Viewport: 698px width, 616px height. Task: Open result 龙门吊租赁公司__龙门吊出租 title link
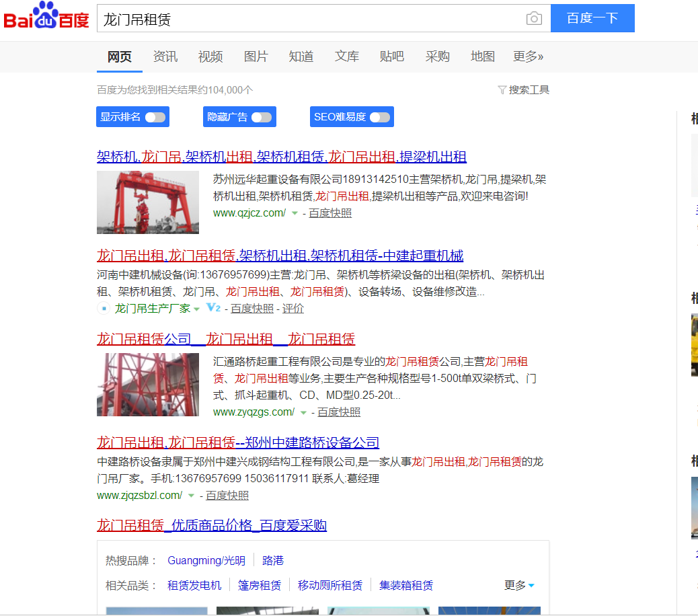pyautogui.click(x=226, y=339)
